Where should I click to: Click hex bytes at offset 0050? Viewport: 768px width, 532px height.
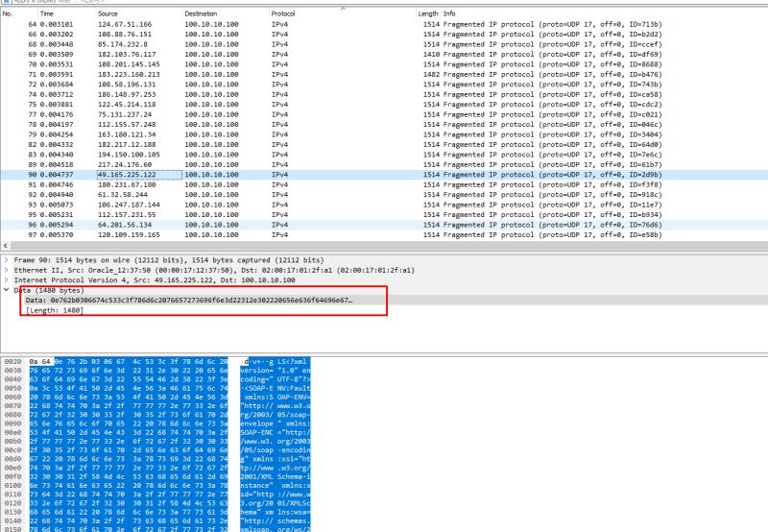click(x=129, y=388)
